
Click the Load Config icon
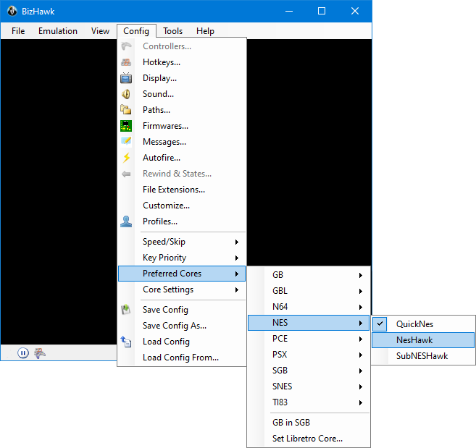click(x=126, y=342)
